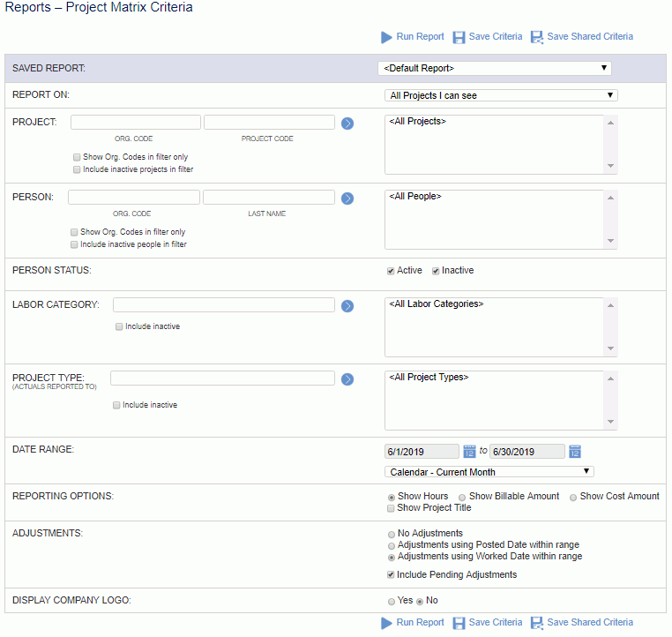672x637 pixels.
Task: Expand the Report On dropdown
Action: coord(501,95)
